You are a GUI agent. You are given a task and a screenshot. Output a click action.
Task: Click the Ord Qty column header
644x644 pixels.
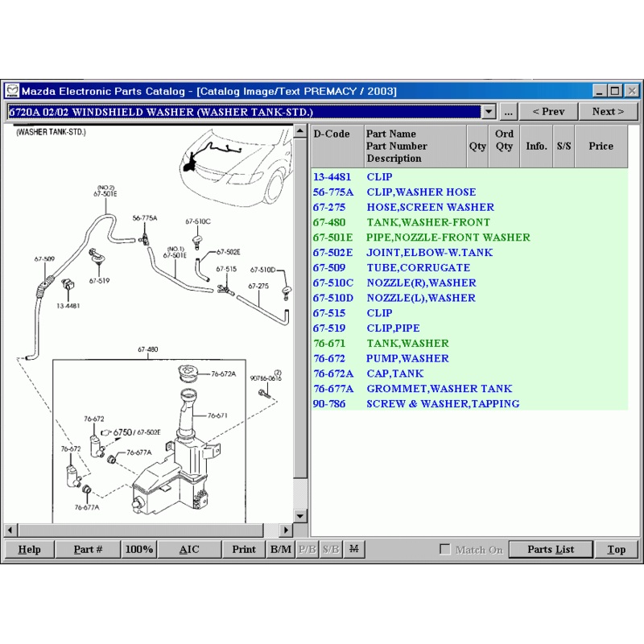pyautogui.click(x=504, y=147)
